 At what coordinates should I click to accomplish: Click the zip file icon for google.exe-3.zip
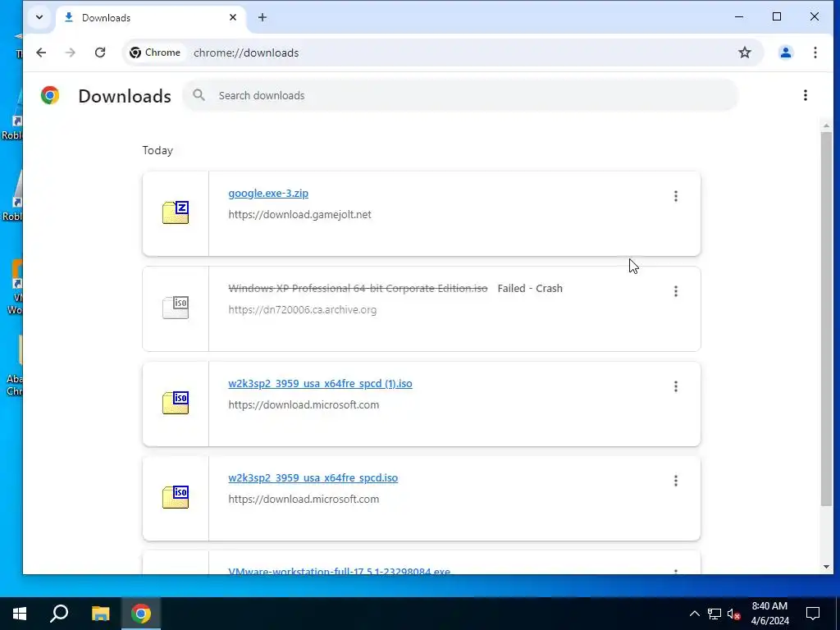(x=176, y=212)
